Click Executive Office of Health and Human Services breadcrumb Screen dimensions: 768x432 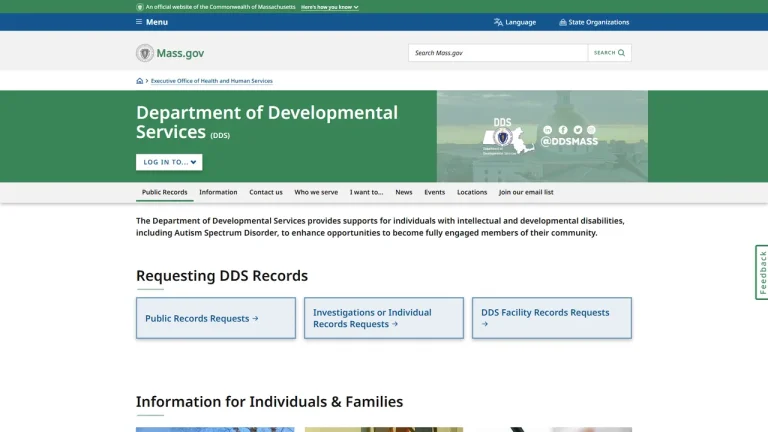(212, 81)
